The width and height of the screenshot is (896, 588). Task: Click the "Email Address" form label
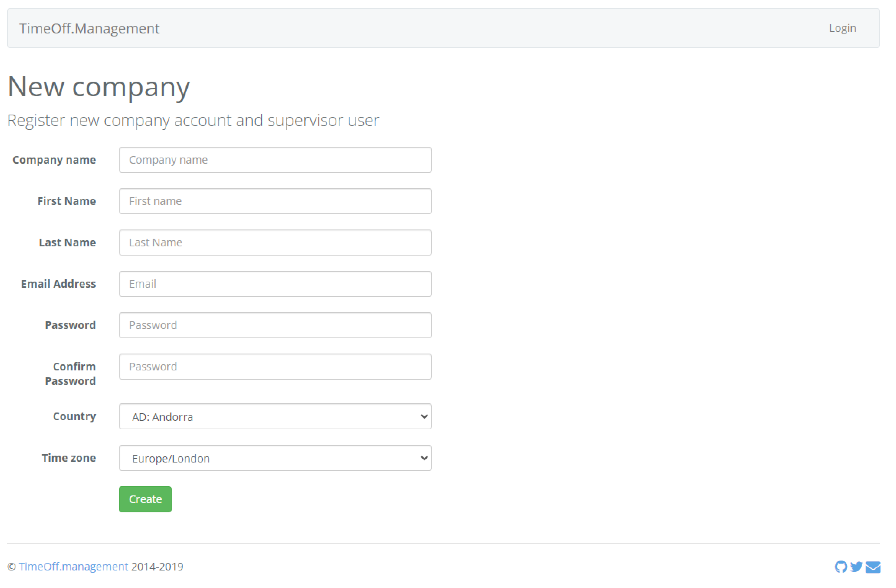coord(58,284)
